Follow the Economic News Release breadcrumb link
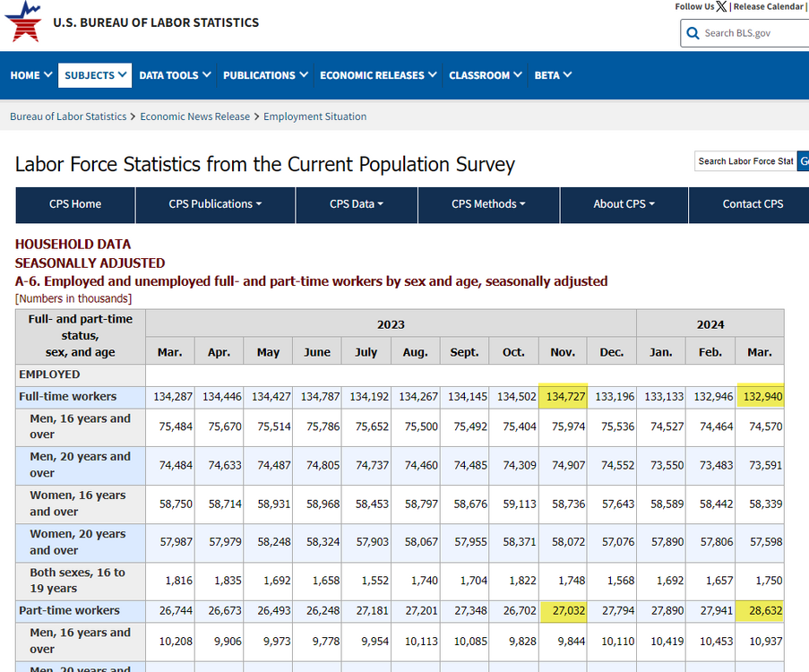This screenshot has height=672, width=809. click(x=195, y=116)
